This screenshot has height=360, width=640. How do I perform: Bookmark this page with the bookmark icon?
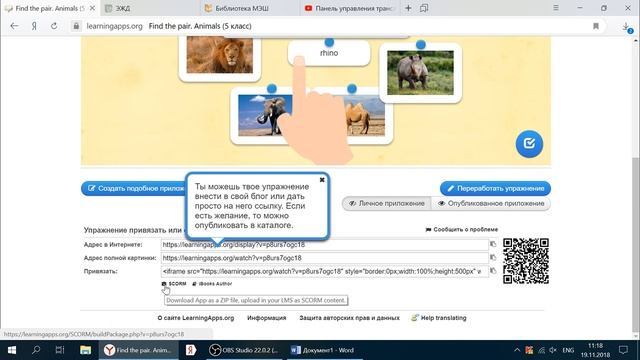[x=596, y=26]
